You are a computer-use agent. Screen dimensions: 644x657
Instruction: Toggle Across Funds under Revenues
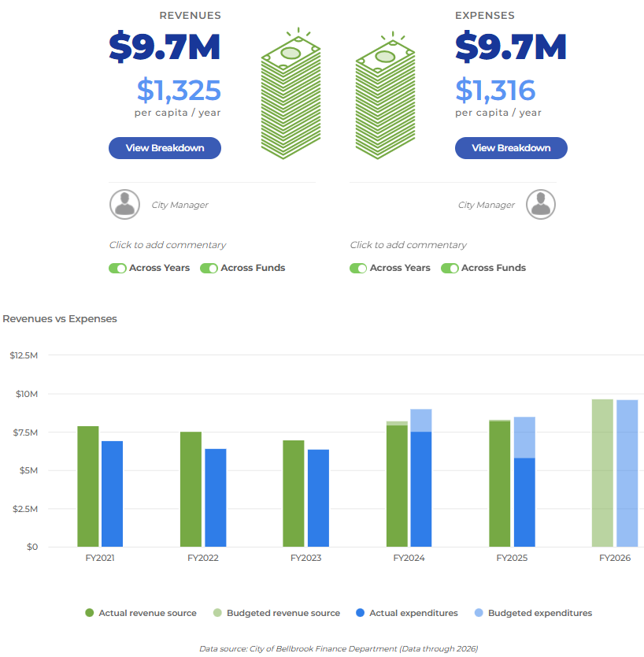[x=209, y=268]
